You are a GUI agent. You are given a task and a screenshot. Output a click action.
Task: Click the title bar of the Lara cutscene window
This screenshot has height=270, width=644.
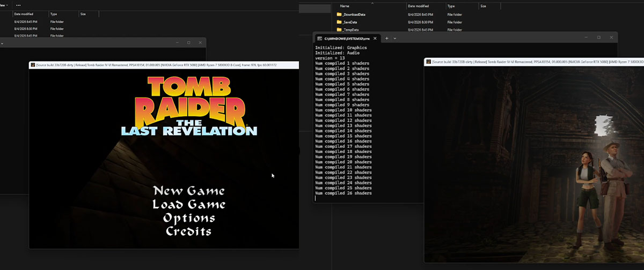click(x=534, y=62)
